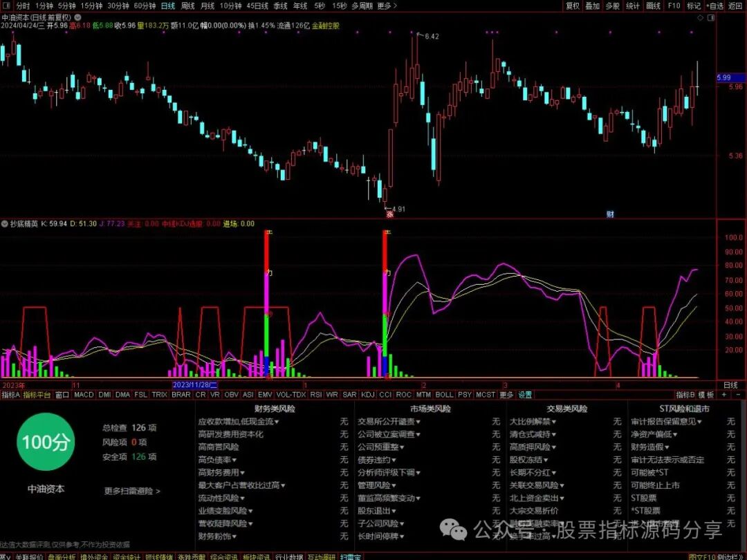The width and height of the screenshot is (747, 560).
Task: Open the 盘面分析 bottom tab
Action: point(62,556)
